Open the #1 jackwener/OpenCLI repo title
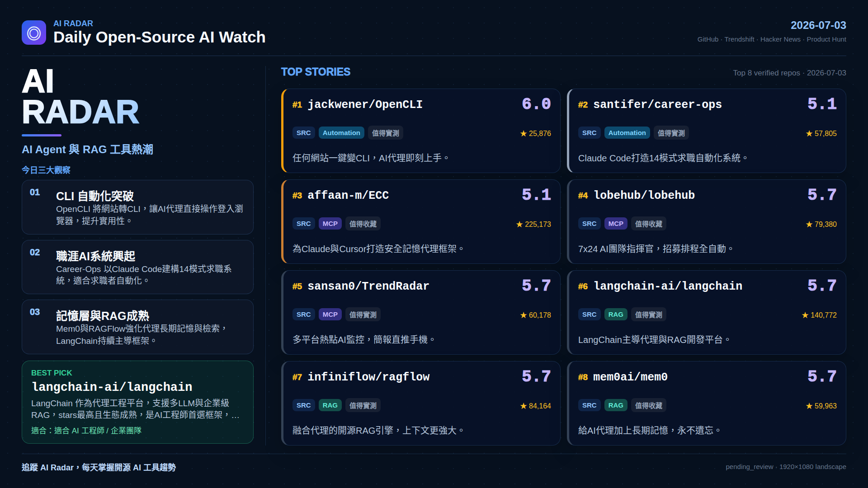Image resolution: width=868 pixels, height=488 pixels. point(365,104)
